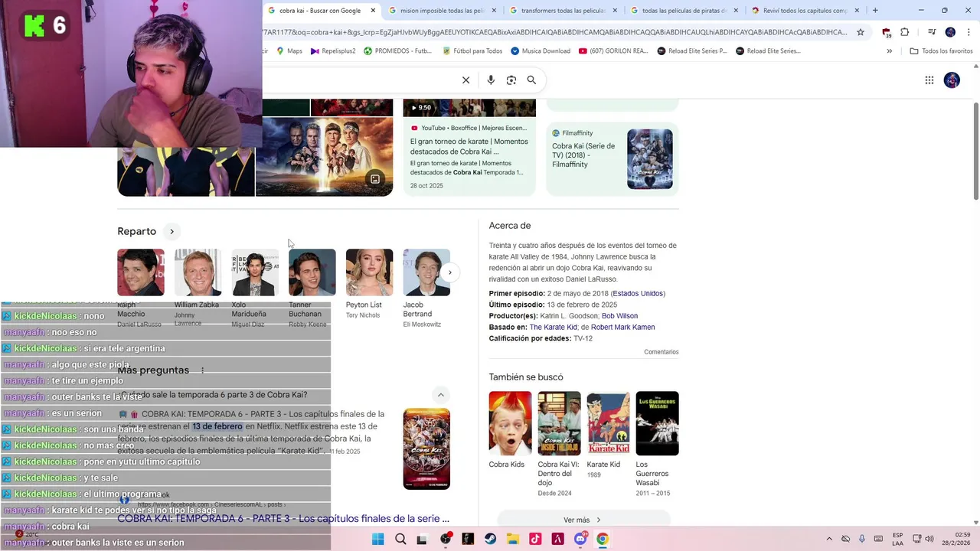Open TikTok app in taskbar
This screenshot has width=980, height=551.
pos(535,539)
